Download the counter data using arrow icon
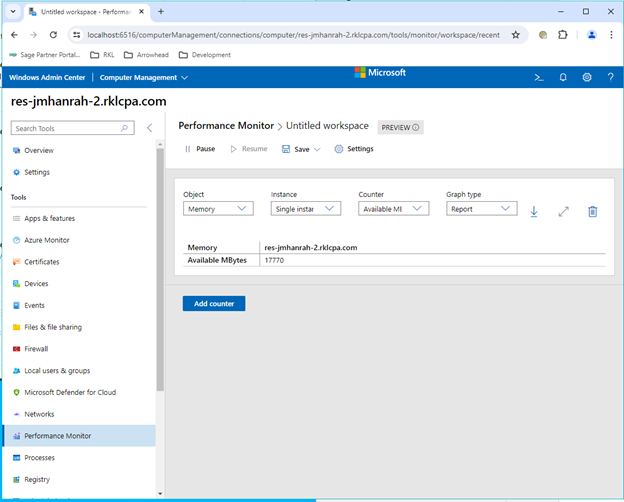Image resolution: width=624 pixels, height=502 pixels. [534, 211]
